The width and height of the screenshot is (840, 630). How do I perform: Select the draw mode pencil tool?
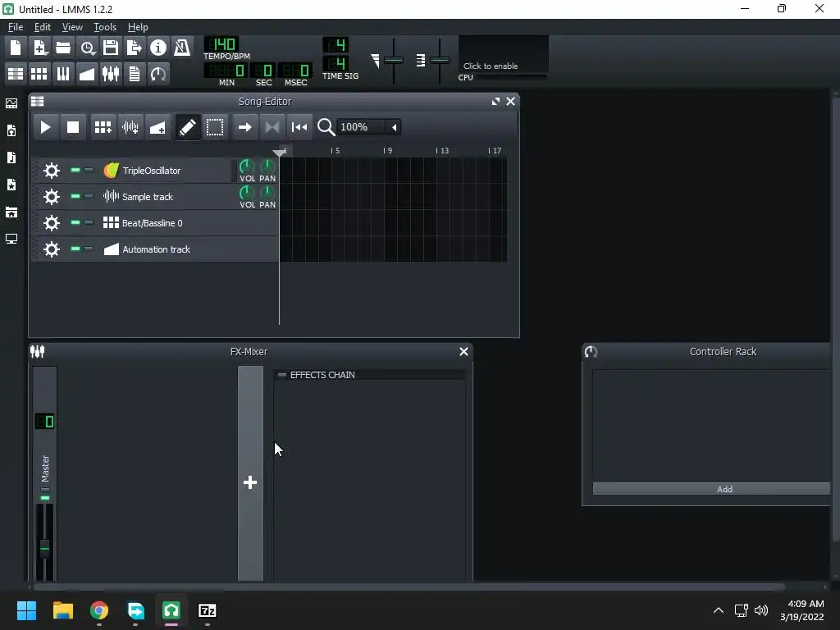tap(188, 127)
